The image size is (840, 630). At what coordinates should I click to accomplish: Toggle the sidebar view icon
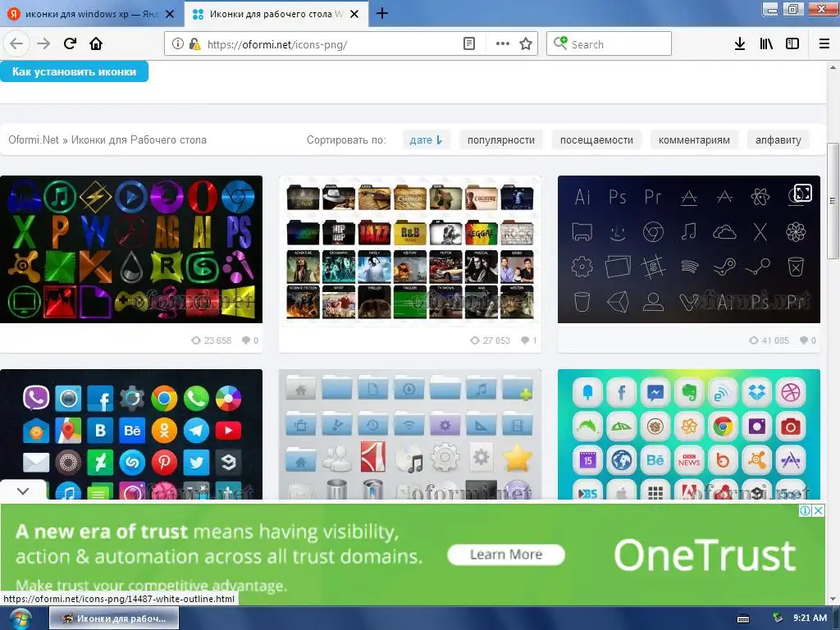[792, 44]
